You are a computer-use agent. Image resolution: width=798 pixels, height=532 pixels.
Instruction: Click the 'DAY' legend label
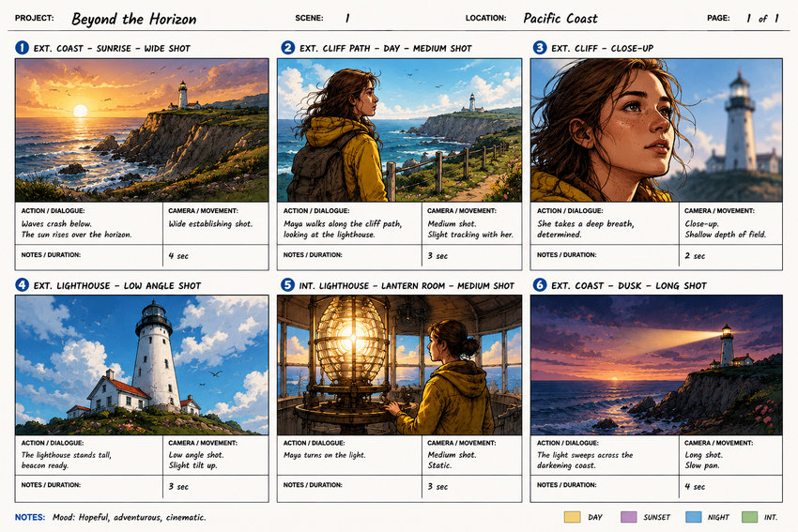[595, 517]
